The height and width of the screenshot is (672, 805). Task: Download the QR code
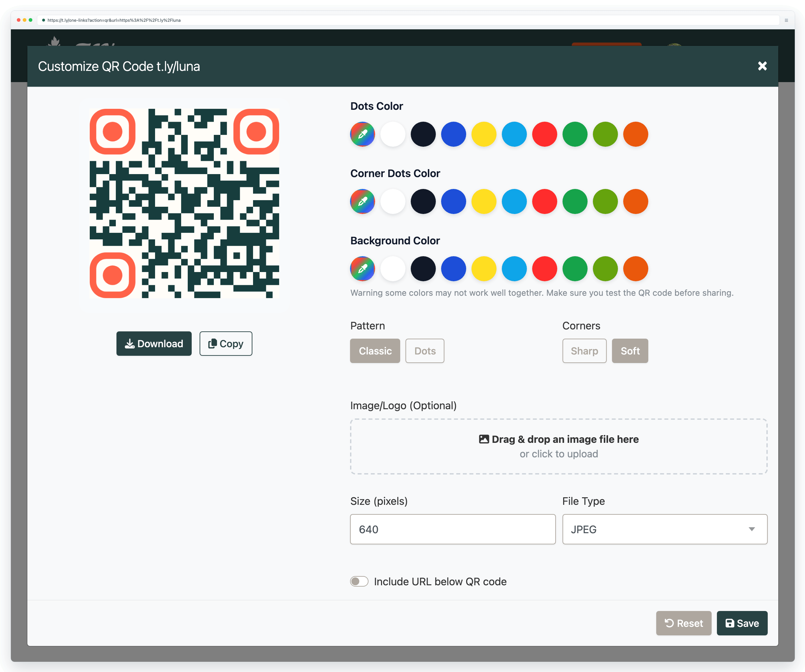coord(154,344)
